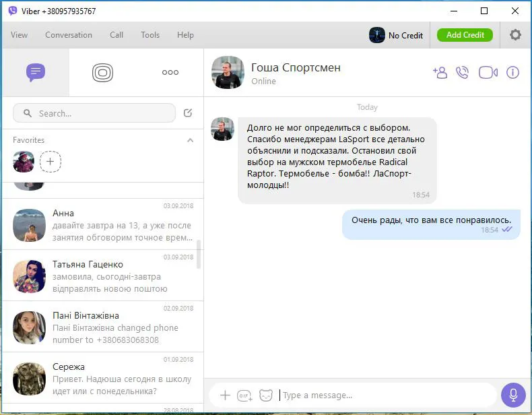Collapse the Favorites section chevron

click(x=191, y=140)
